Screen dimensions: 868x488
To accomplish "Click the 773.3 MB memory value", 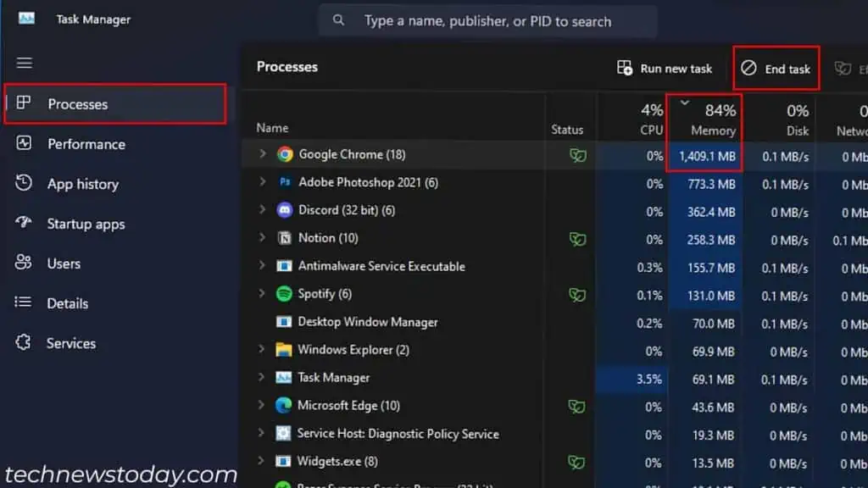I will tap(711, 184).
